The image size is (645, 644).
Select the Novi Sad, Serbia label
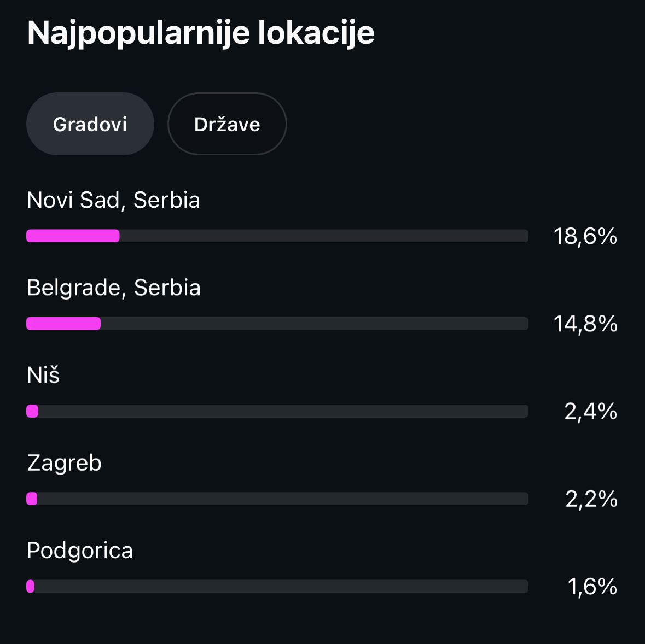coord(113,200)
